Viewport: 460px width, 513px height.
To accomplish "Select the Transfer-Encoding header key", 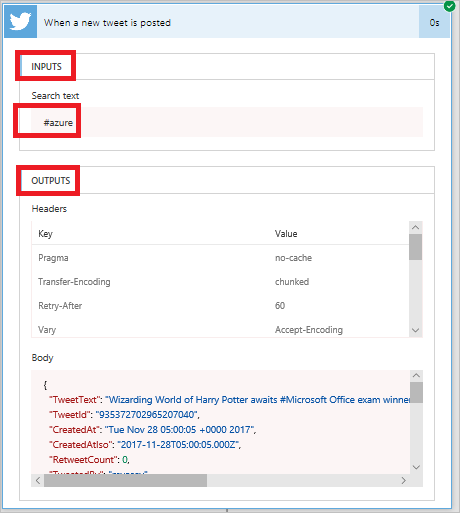I will click(x=74, y=282).
